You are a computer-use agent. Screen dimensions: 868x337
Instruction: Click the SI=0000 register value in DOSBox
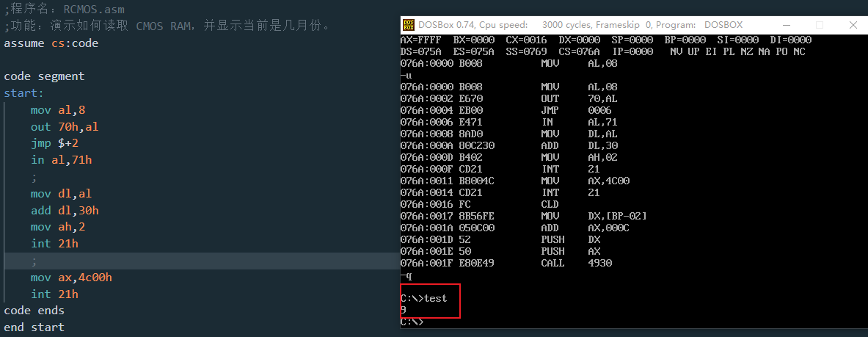point(738,40)
